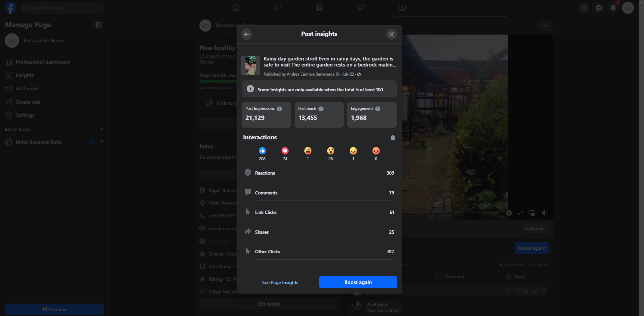Image resolution: width=644 pixels, height=316 pixels.
Task: Click the Post reach info icon
Action: click(321, 109)
